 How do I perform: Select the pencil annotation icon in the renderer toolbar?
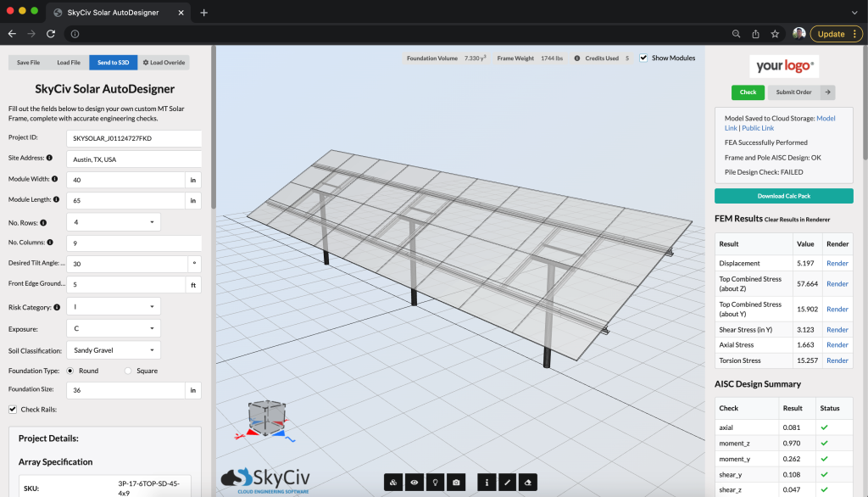pos(507,482)
